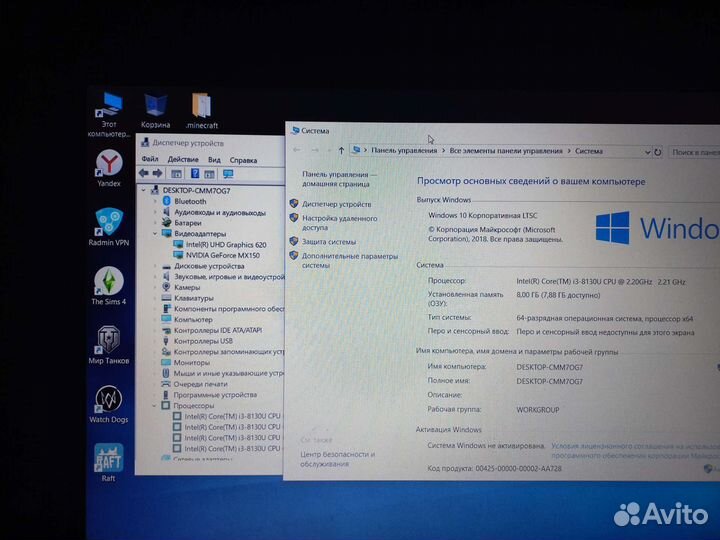The width and height of the screenshot is (720, 540).
Task: Open Настройка удаленного доступа link
Action: [339, 223]
